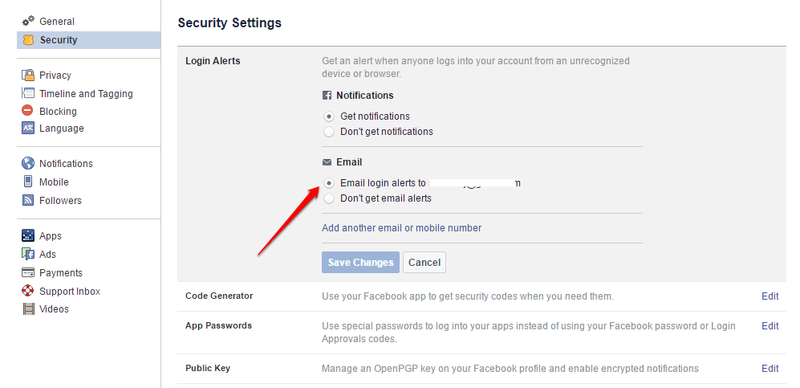Click the Notifications globe icon
800x388 pixels.
[28, 163]
